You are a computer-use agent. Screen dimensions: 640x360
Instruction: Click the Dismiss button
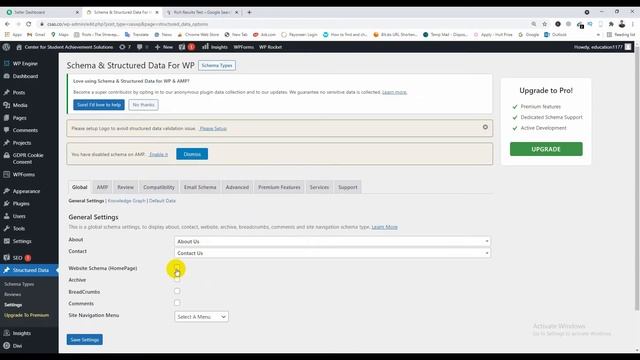(x=192, y=154)
